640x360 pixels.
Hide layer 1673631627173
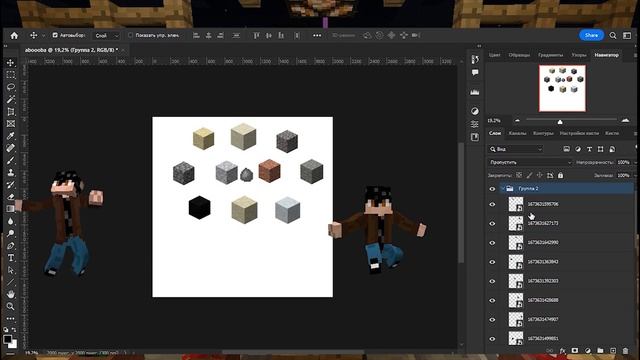pos(492,224)
